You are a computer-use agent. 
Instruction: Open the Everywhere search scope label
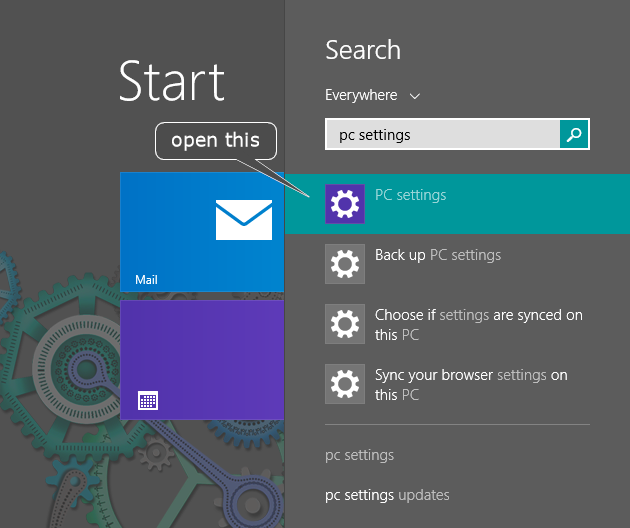[x=361, y=95]
